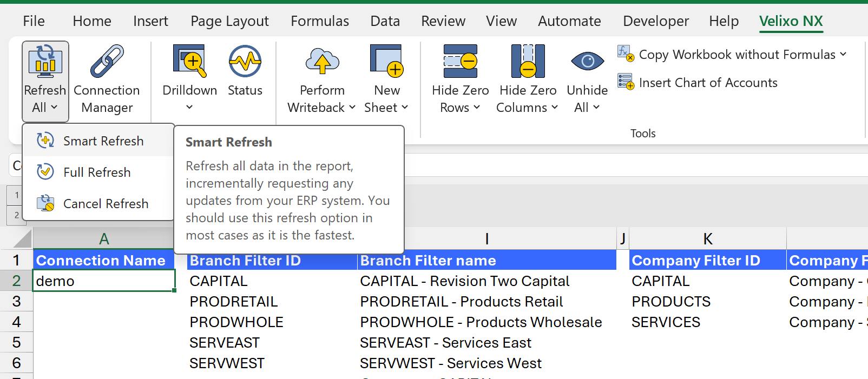868x379 pixels.
Task: Open the Connection Manager
Action: pyautogui.click(x=107, y=80)
